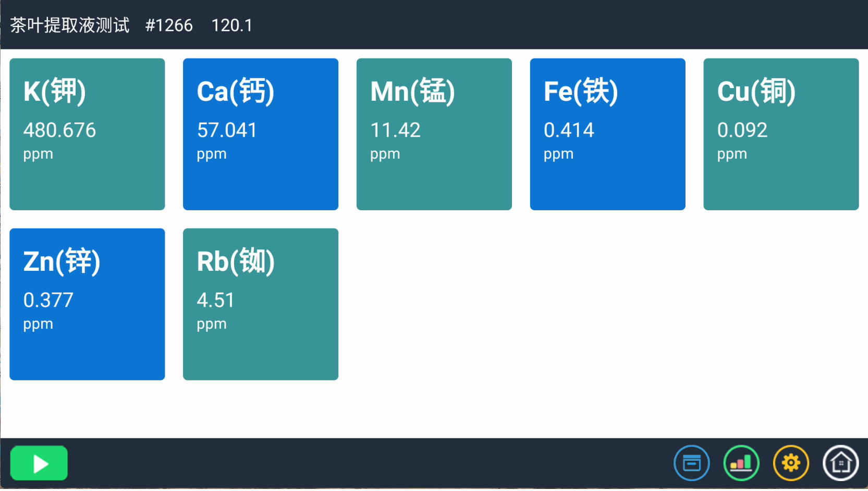
Task: Click the 4.51 rubidium value
Action: (x=215, y=300)
